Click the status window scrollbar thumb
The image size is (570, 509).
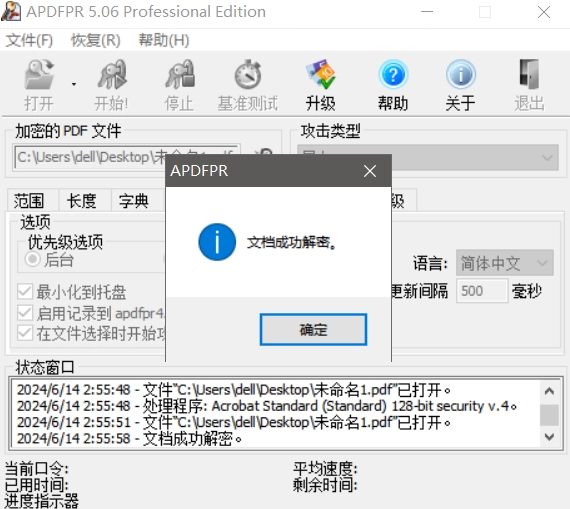click(x=549, y=415)
